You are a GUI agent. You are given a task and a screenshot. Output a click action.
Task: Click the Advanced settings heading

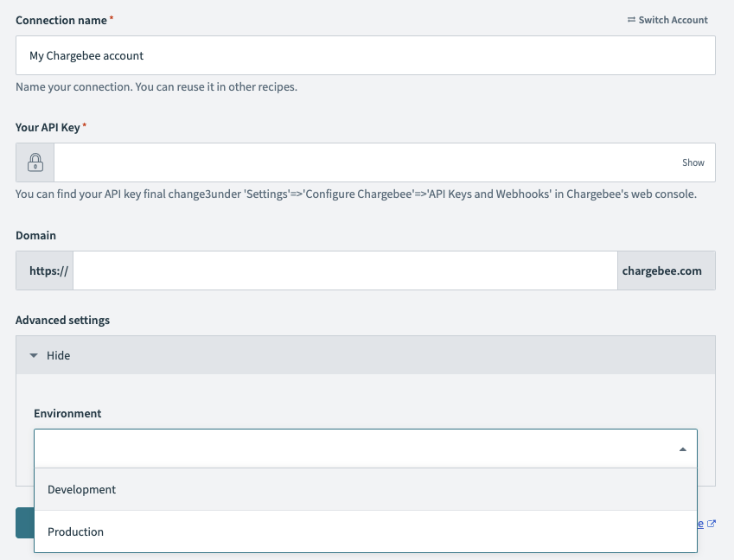tap(62, 320)
